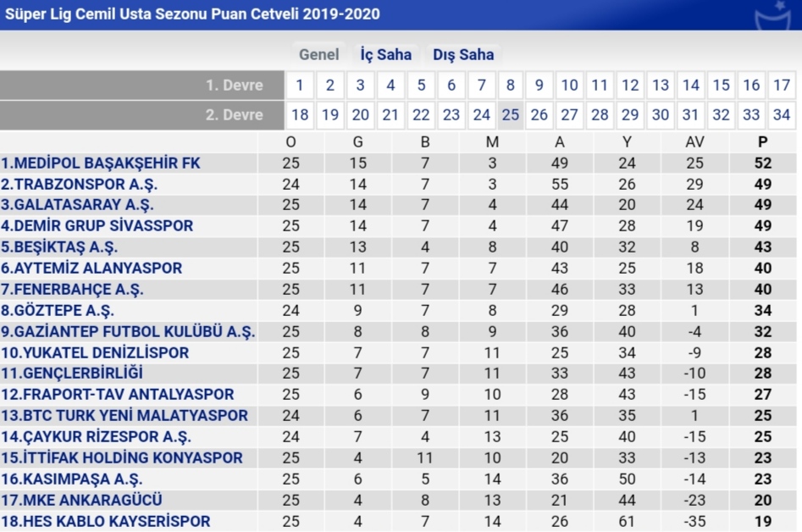Open Medipol Başakşehir FK team page
This screenshot has width=802, height=532.
pyautogui.click(x=101, y=163)
